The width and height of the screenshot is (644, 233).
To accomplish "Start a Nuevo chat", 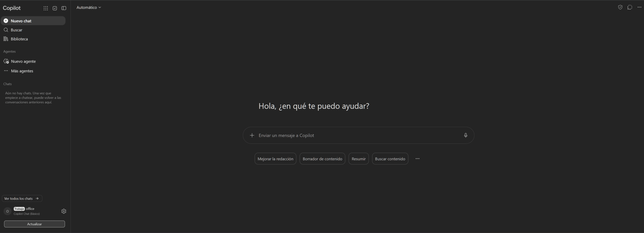I will pos(33,21).
